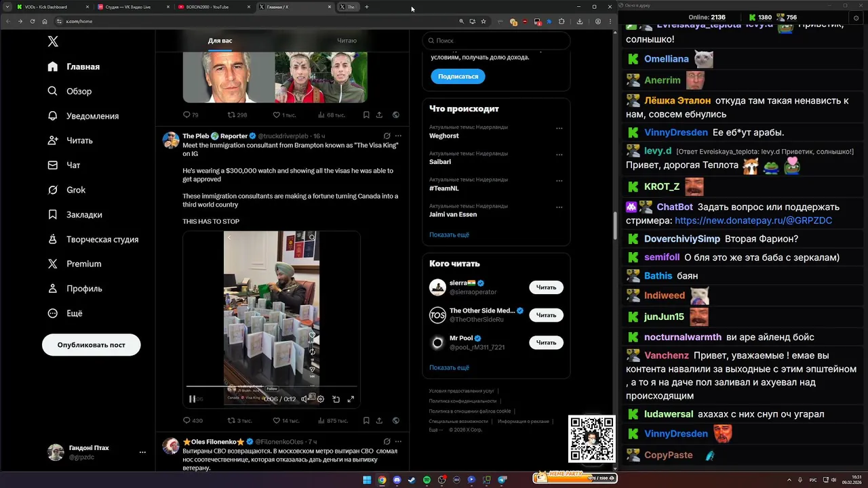
Task: Pause the Visa King video
Action: point(193,399)
